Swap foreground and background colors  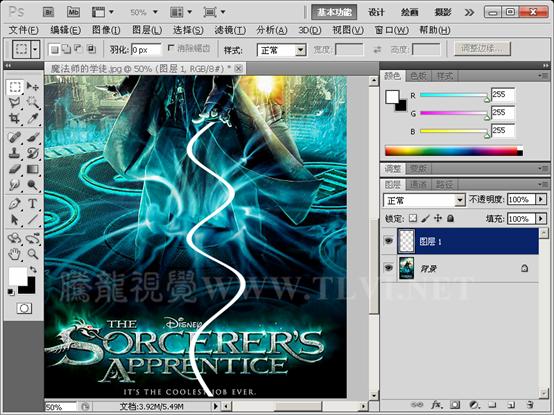pos(33,269)
